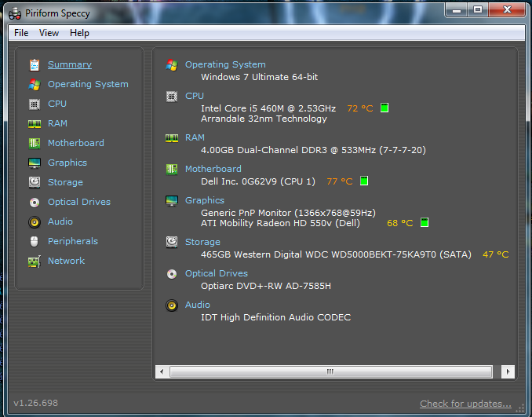Maximize the Speccy window
532x417 pixels.
tap(478, 9)
